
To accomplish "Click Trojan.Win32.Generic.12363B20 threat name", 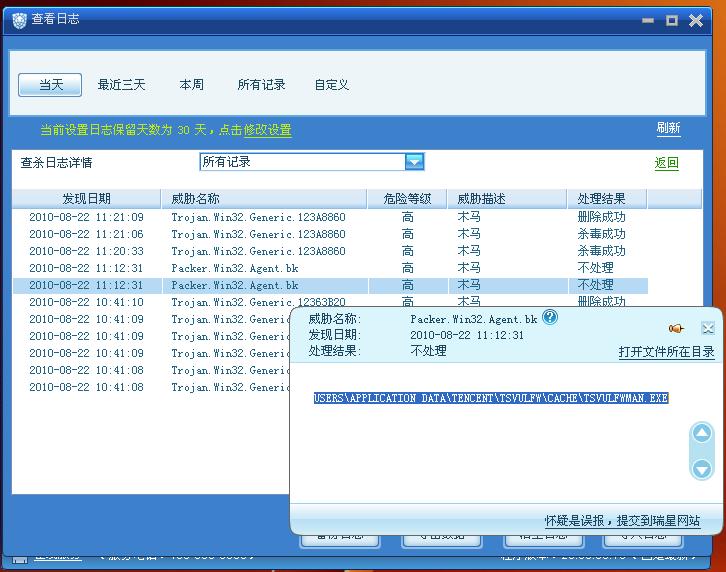I will (258, 302).
